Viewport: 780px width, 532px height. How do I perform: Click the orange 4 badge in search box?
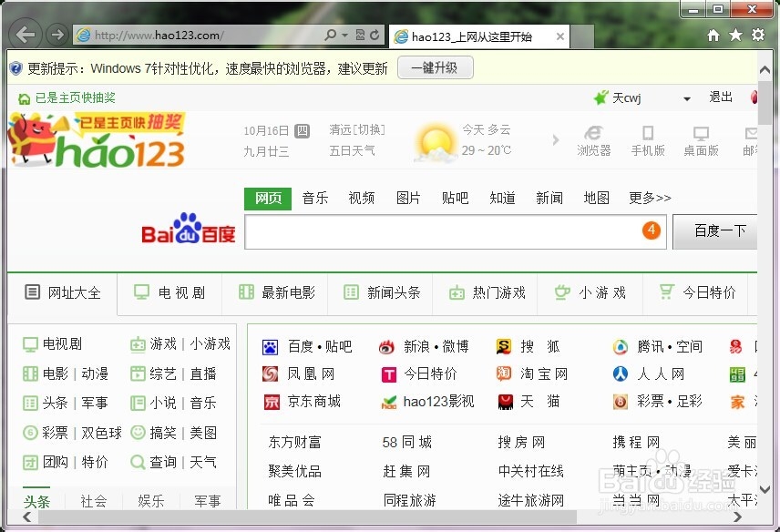pos(652,230)
